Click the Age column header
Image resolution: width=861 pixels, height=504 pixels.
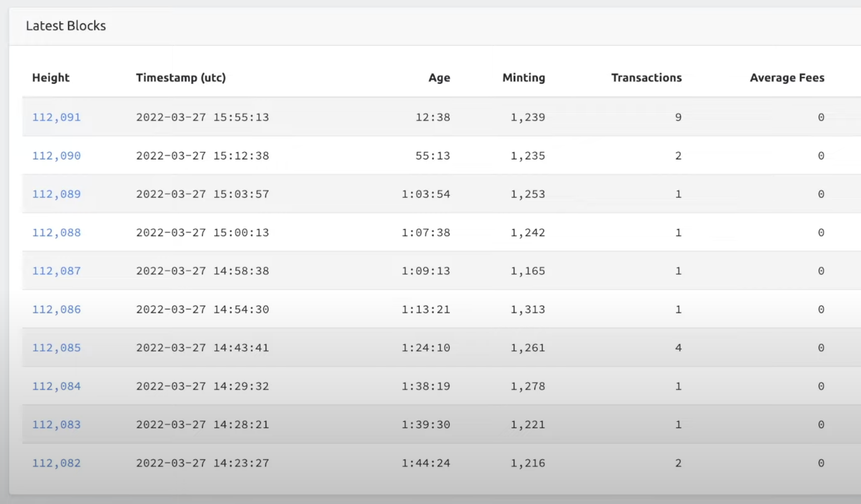tap(439, 78)
